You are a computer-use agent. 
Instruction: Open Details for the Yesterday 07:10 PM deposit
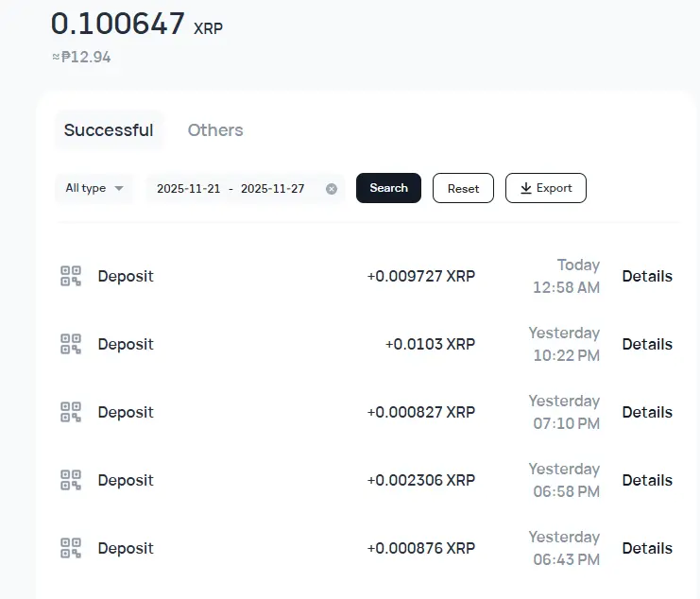point(647,412)
